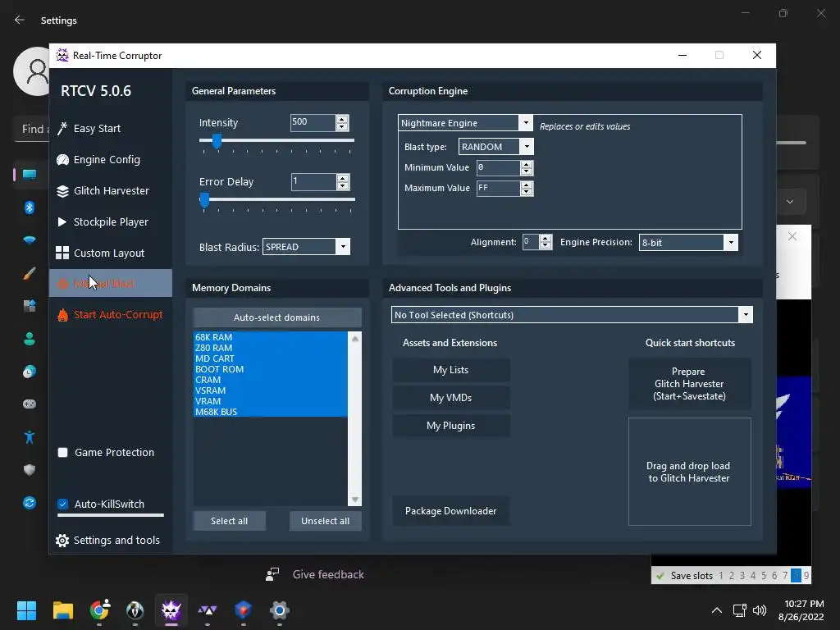
Task: Click Drag and drop load to Glitch Harvester box
Action: (689, 472)
